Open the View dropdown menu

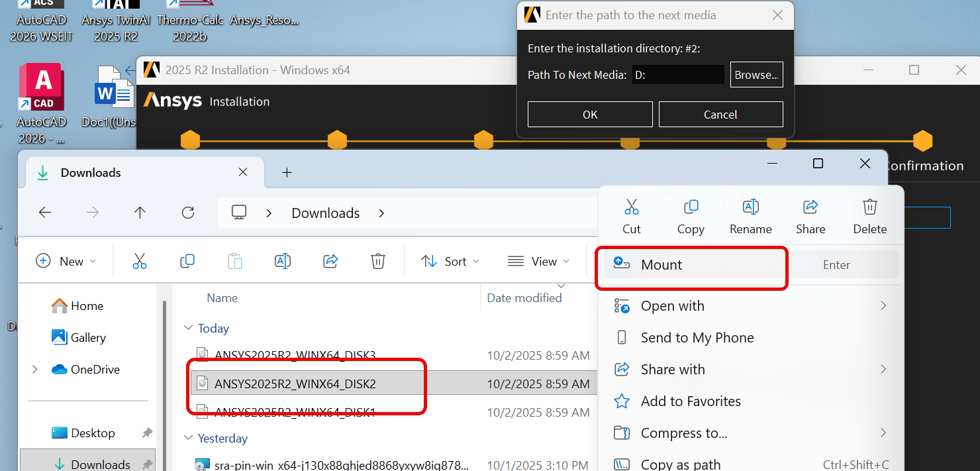(x=538, y=261)
